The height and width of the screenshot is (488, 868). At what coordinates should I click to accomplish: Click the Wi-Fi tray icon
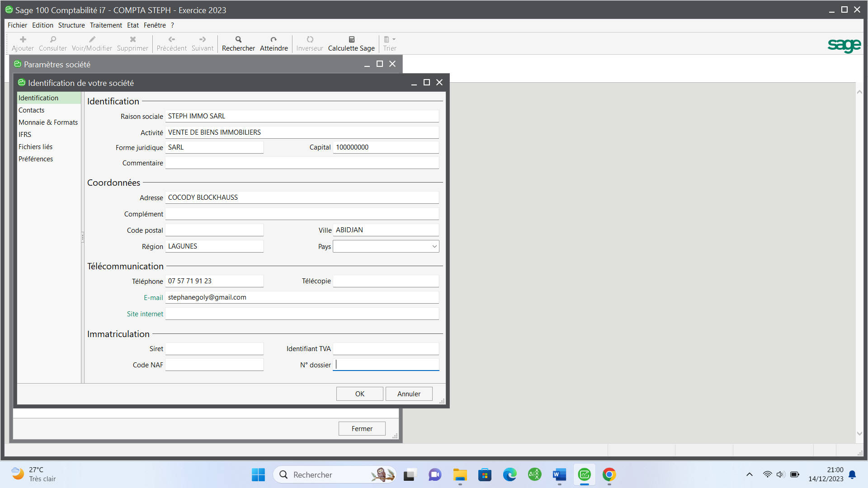(x=767, y=474)
